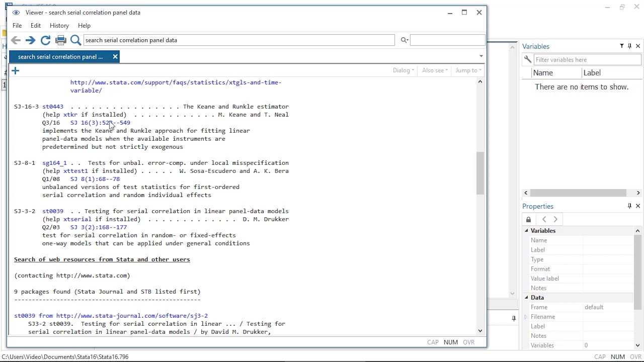Image resolution: width=644 pixels, height=362 pixels.
Task: Click the working directory path in status bar
Action: [65, 357]
